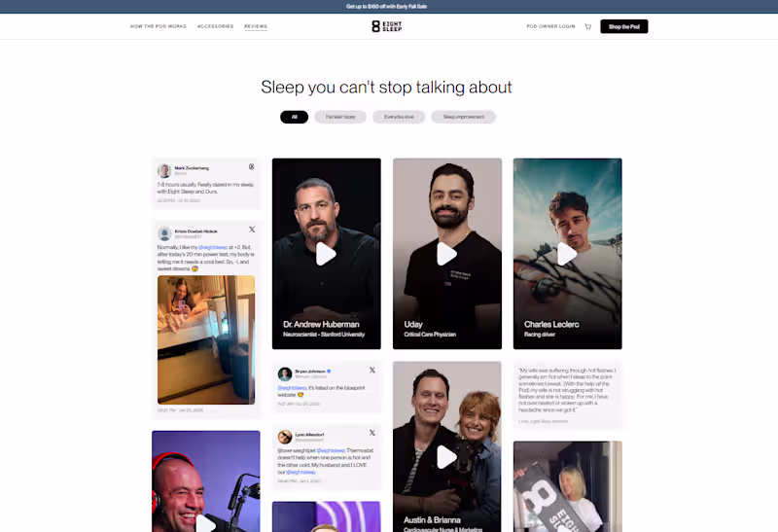Open the Pod Owner Login link
The width and height of the screenshot is (778, 532).
550,26
